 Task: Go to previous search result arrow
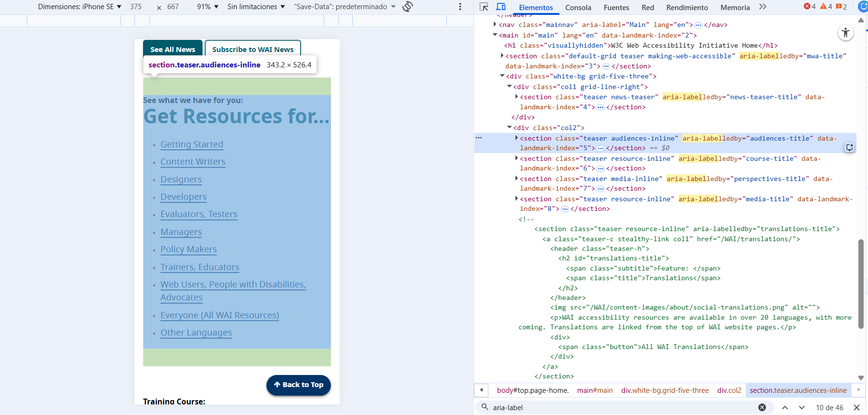coord(785,407)
